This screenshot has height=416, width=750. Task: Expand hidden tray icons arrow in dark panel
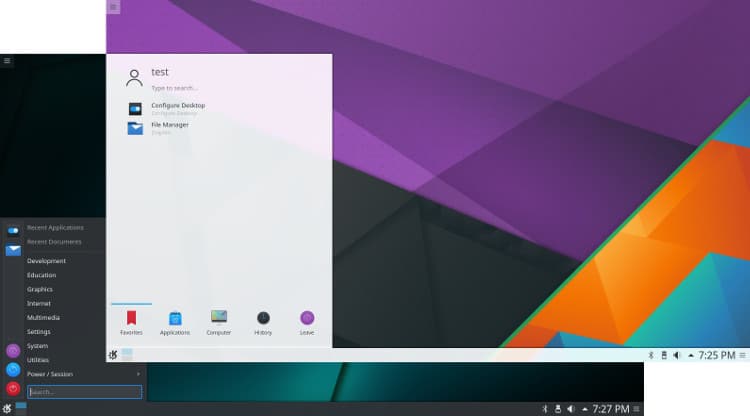[584, 409]
